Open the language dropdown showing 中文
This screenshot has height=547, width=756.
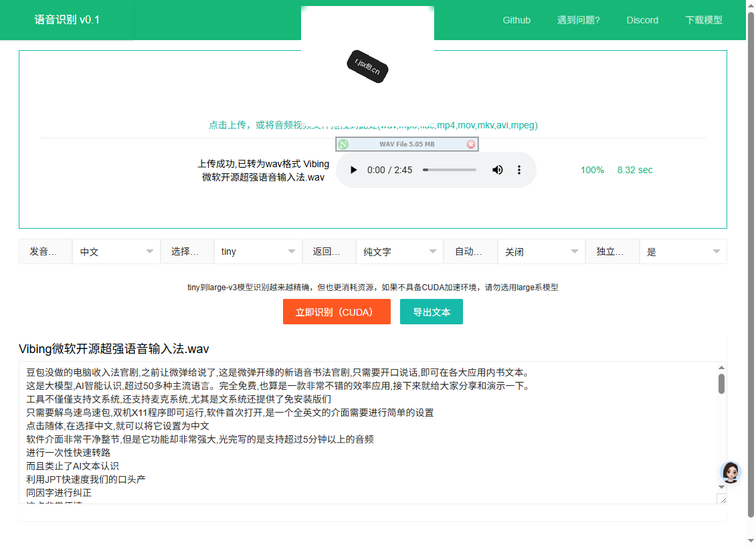pyautogui.click(x=116, y=251)
